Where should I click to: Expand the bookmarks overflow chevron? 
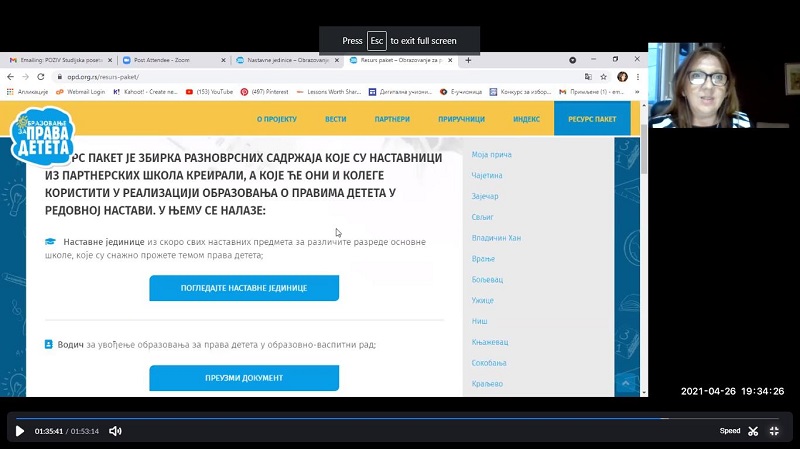click(x=637, y=92)
